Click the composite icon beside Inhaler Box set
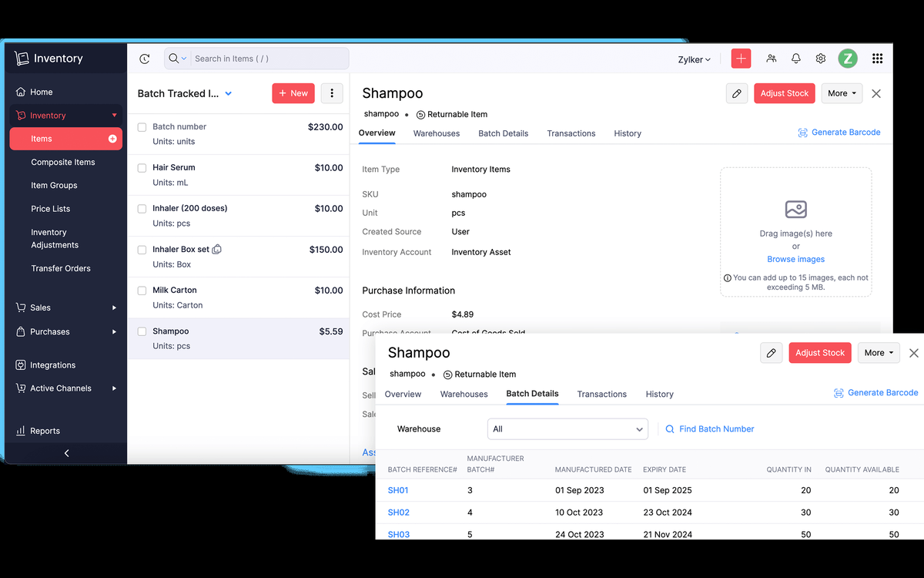The height and width of the screenshot is (578, 924). coord(217,250)
